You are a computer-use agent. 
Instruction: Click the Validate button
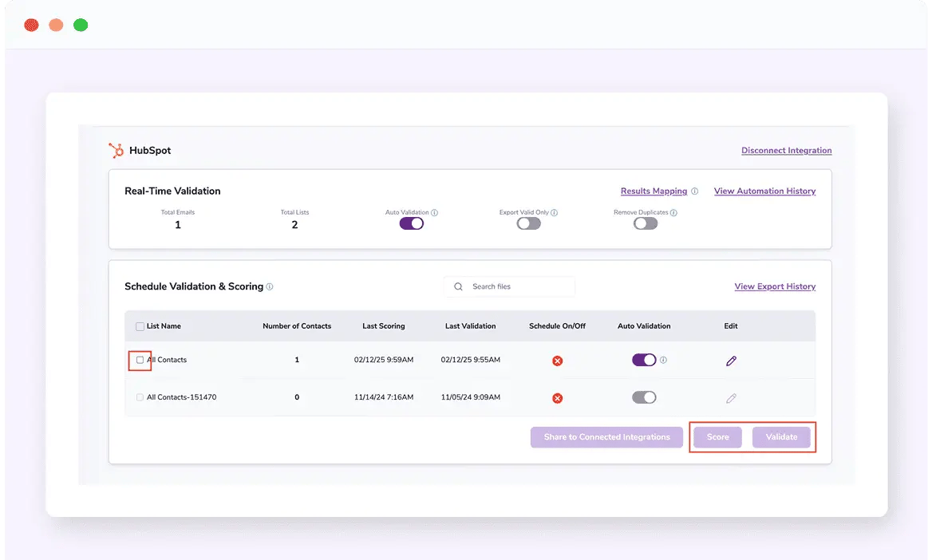(x=782, y=436)
